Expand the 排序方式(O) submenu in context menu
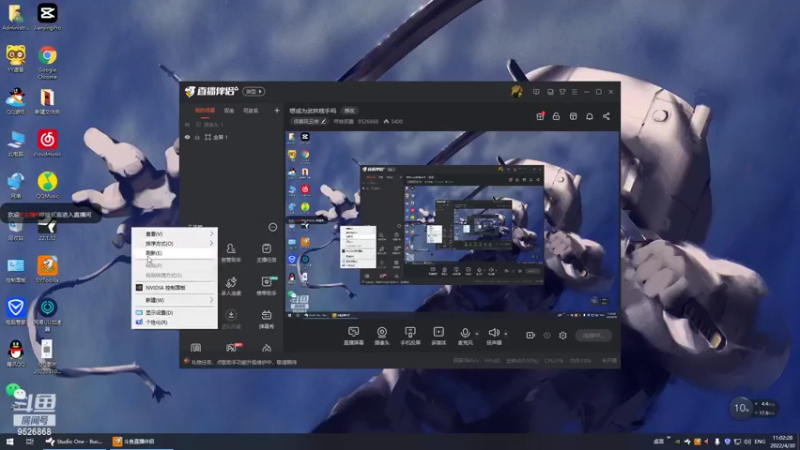Screen dimensions: 800x450 point(174,243)
